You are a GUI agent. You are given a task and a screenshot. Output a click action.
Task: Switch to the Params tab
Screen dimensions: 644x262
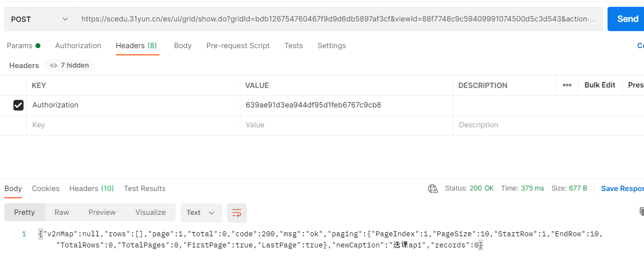(23, 46)
